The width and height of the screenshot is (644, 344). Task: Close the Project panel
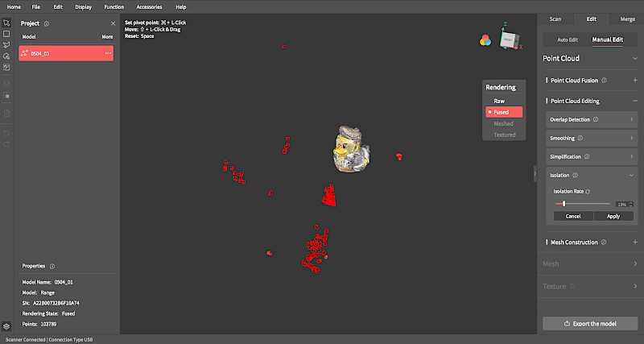pyautogui.click(x=113, y=24)
